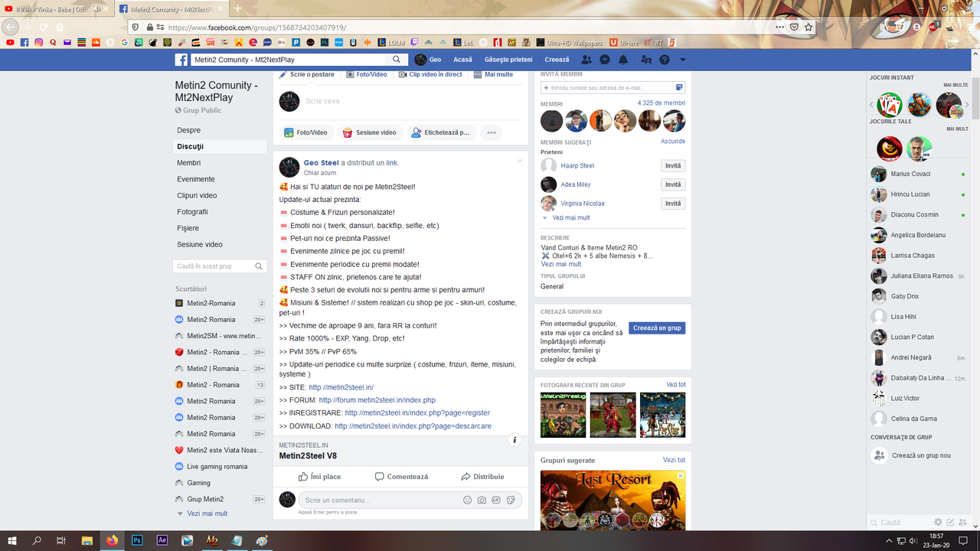Click the new message compose icon in chat
Viewport: 980px width, 551px height.
(x=951, y=522)
